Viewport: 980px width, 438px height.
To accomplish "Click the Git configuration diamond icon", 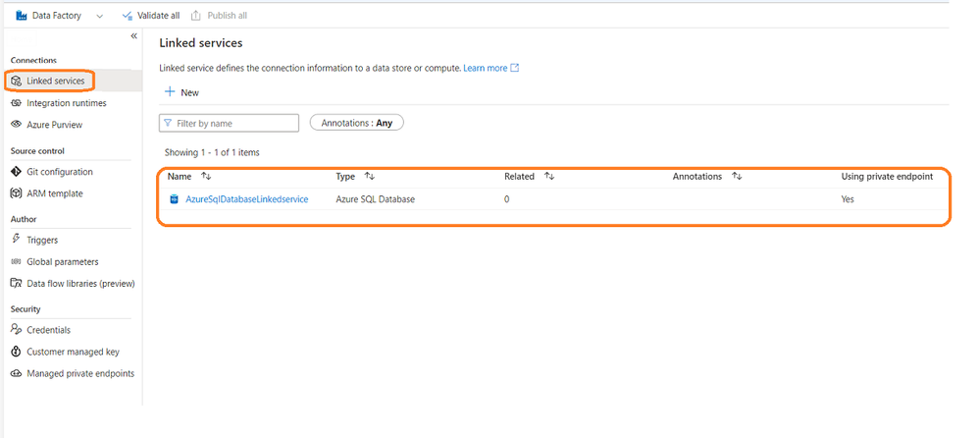I will click(17, 172).
